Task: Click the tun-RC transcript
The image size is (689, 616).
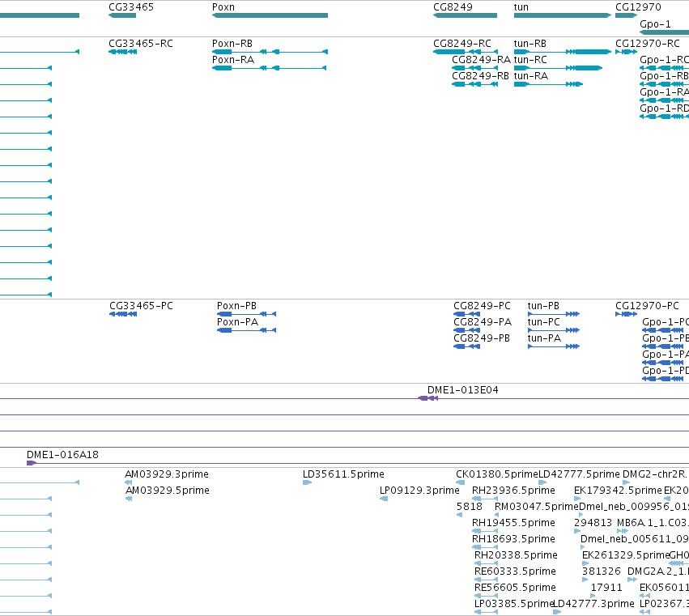Action: (x=558, y=68)
